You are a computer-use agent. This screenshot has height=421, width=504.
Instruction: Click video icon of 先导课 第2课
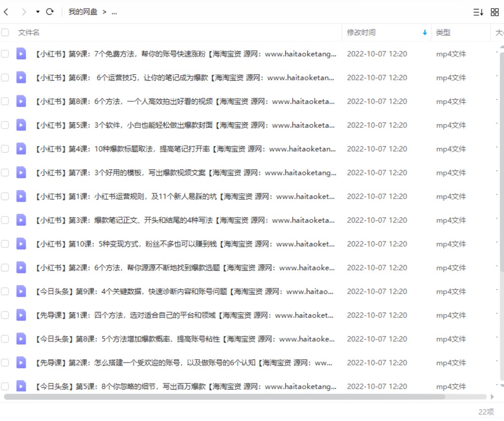coord(21,363)
